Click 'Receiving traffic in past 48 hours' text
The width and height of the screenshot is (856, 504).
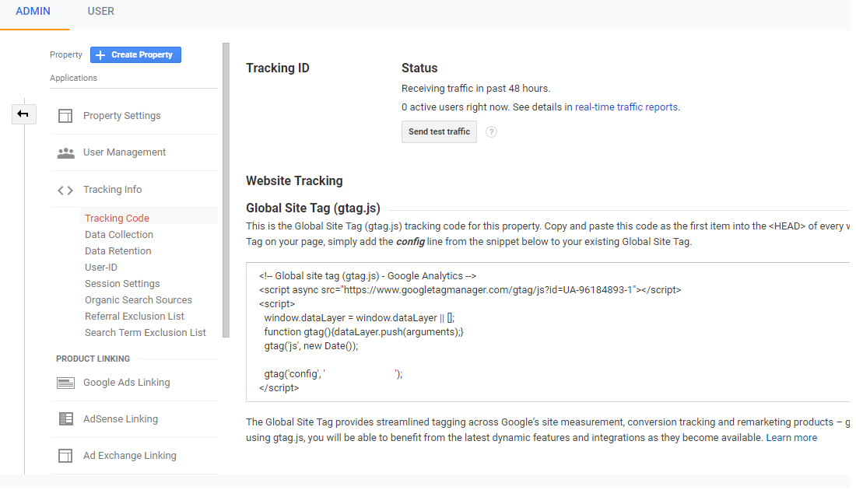click(476, 89)
